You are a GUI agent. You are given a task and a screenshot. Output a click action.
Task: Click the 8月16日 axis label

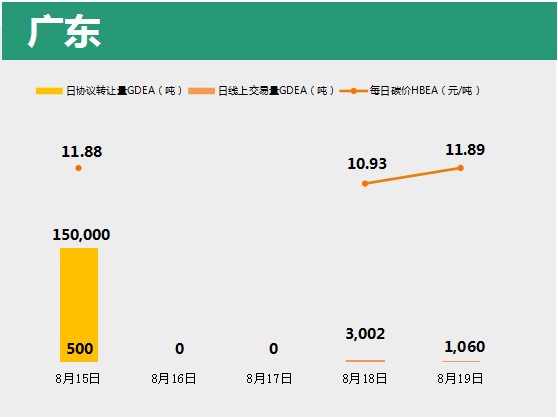(x=174, y=379)
